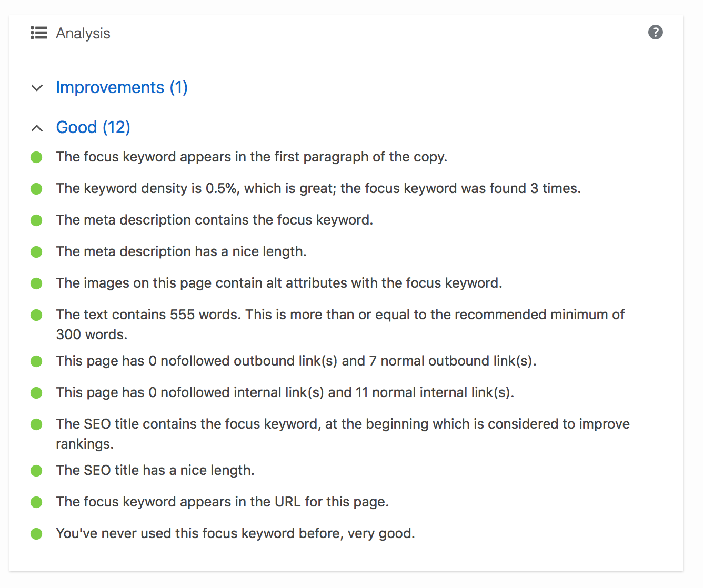Select the focus keyword in URL line

223,502
